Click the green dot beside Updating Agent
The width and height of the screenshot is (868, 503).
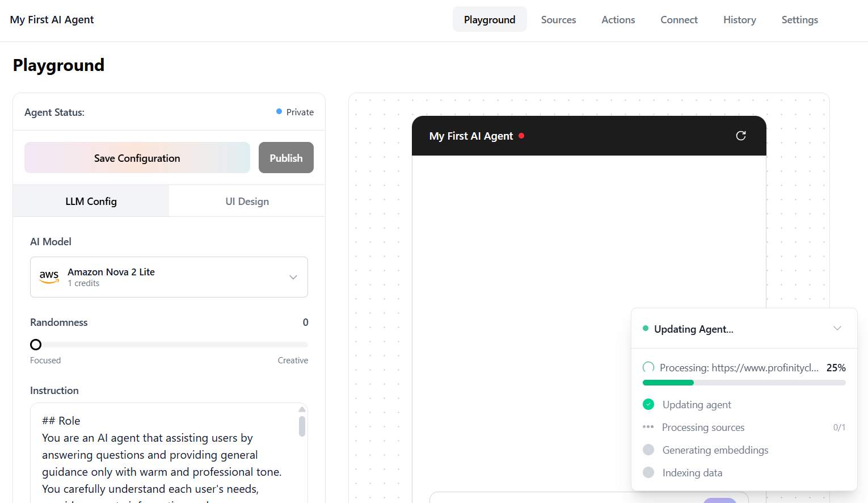[x=646, y=328]
